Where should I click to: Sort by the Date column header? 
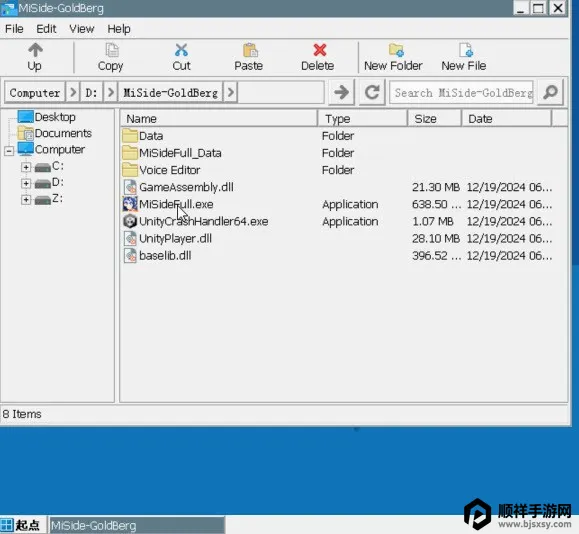coord(506,119)
